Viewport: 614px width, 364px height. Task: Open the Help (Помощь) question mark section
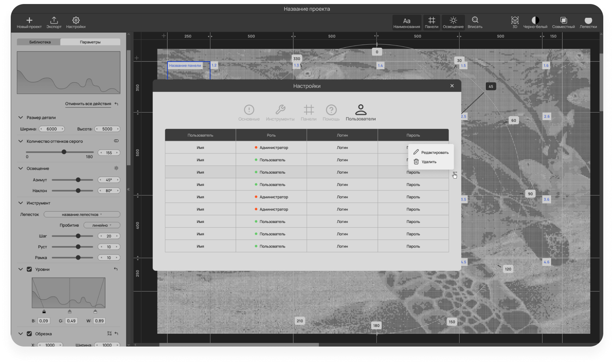331,110
